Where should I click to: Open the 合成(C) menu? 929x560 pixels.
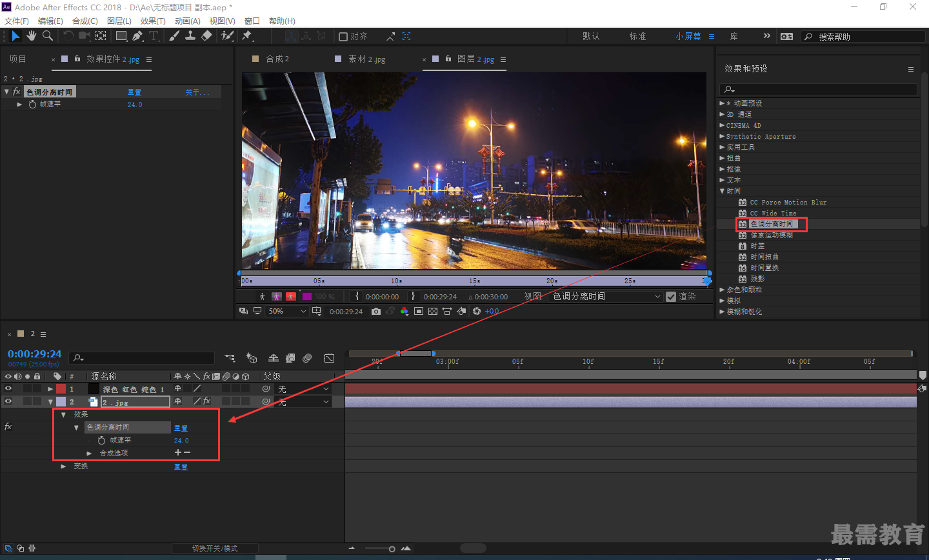pos(85,21)
